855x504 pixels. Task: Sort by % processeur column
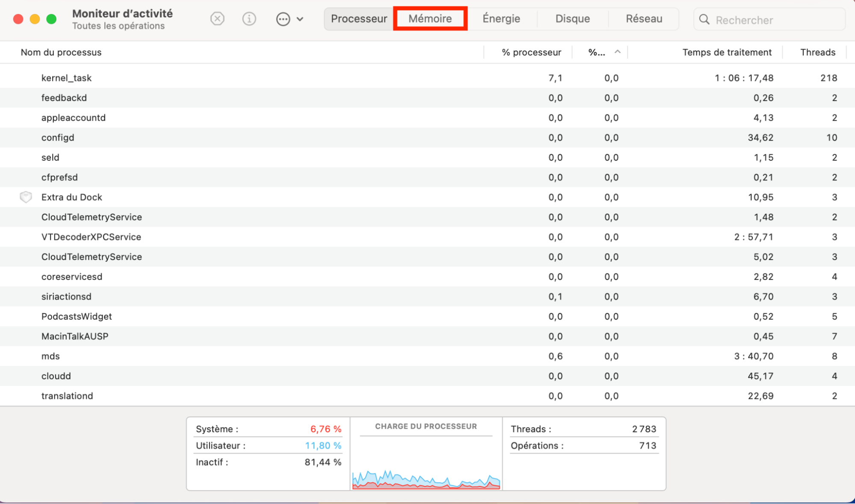531,52
